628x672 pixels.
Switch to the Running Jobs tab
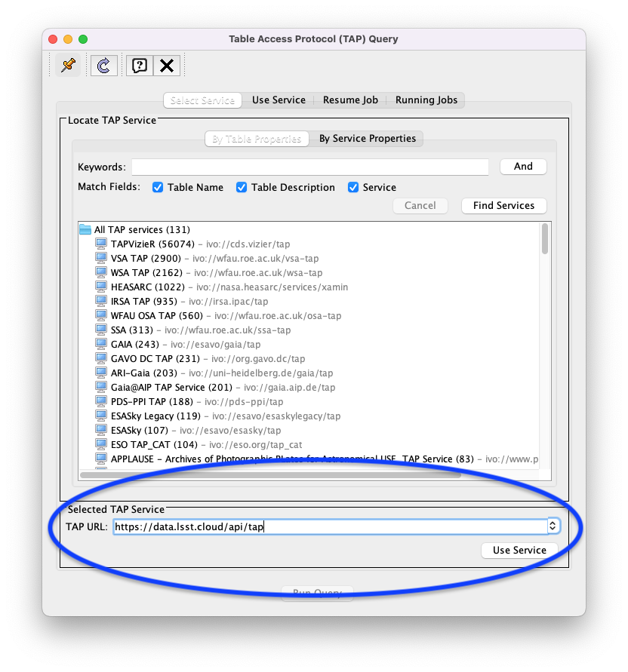tap(426, 100)
